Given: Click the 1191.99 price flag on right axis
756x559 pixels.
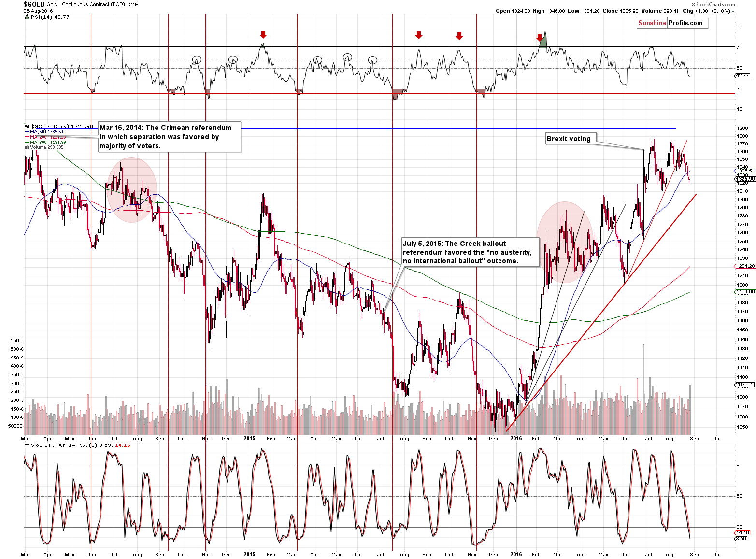Looking at the screenshot, I should click(744, 291).
